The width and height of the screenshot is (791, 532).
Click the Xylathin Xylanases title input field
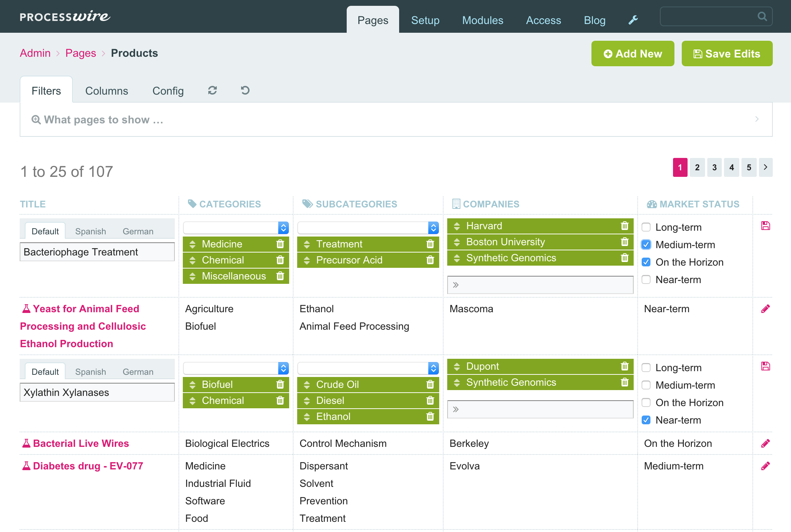[x=97, y=392]
